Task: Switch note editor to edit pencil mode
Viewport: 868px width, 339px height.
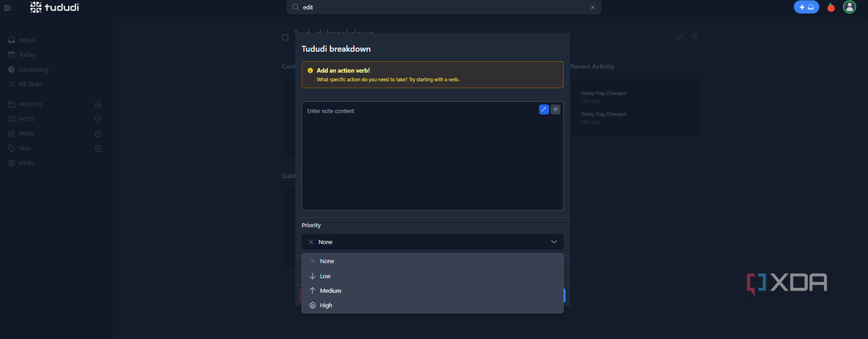Action: click(x=544, y=109)
